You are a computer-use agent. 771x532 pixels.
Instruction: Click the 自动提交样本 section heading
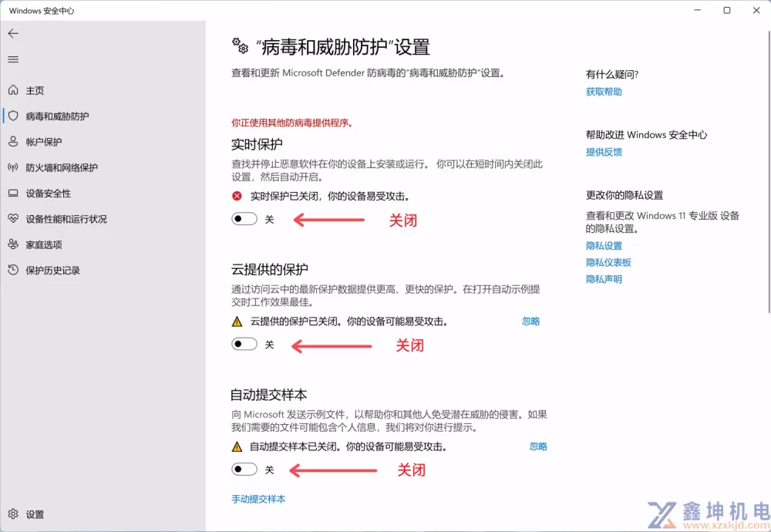click(268, 395)
